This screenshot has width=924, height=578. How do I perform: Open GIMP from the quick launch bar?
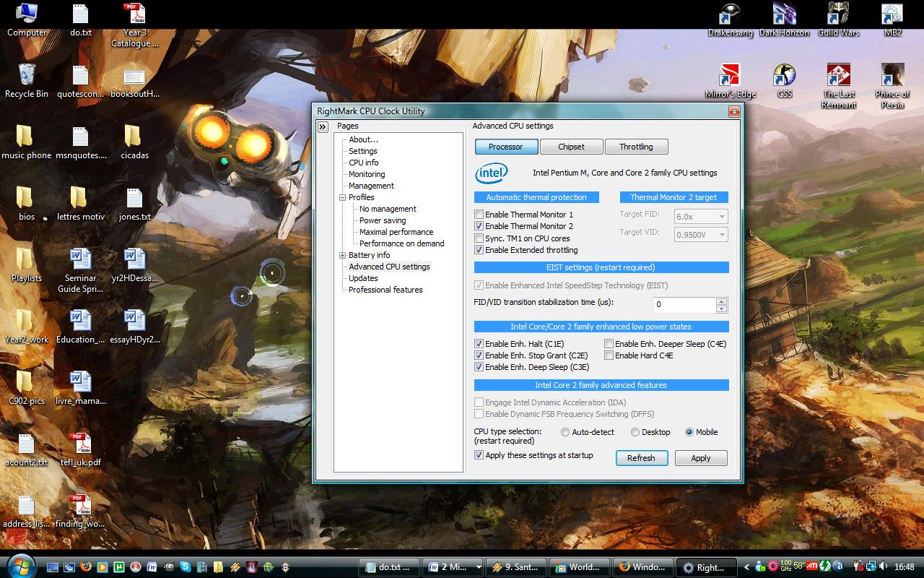click(169, 567)
